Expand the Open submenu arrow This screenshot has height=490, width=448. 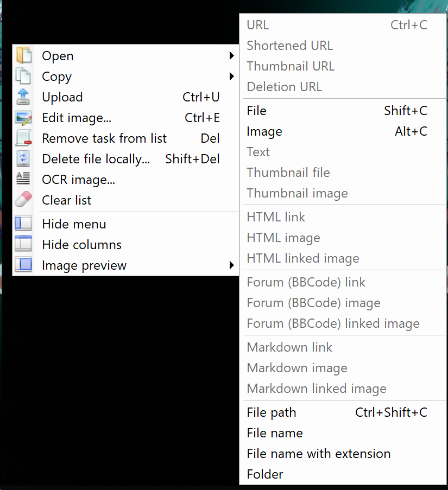pyautogui.click(x=232, y=55)
